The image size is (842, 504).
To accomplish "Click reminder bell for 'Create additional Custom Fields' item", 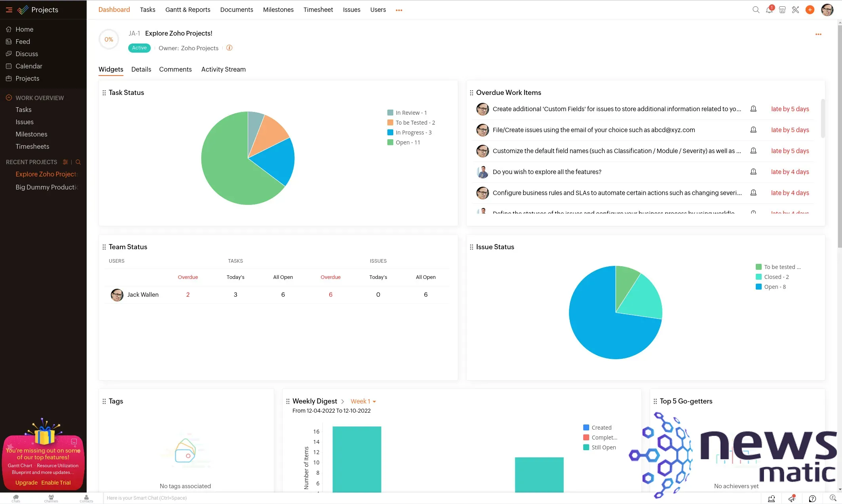I will [x=753, y=109].
